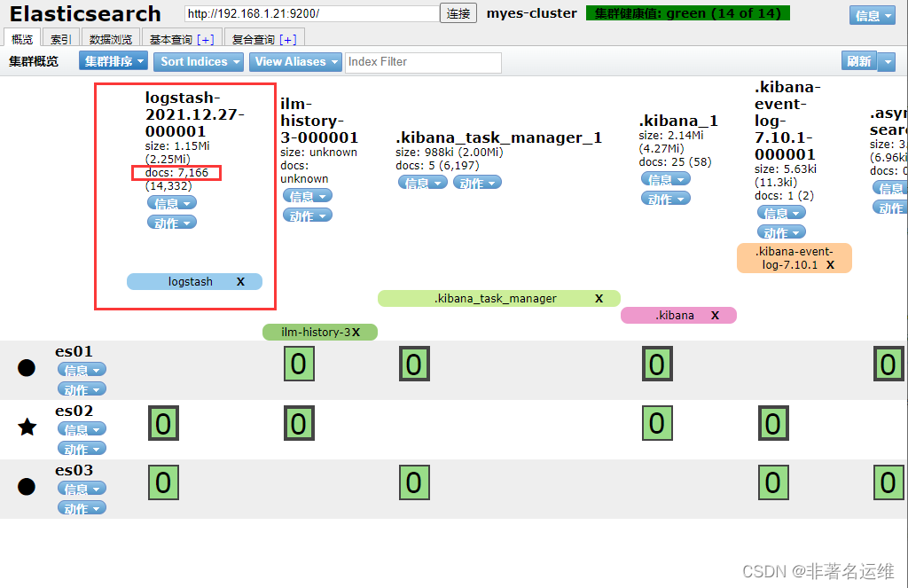
Task: Open the View Aliases dropdown
Action: 295,61
